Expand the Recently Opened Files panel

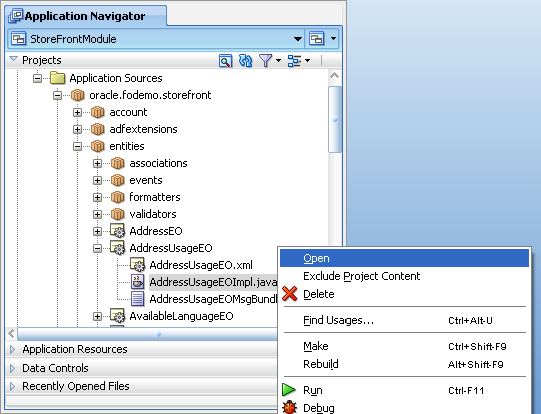(x=12, y=386)
